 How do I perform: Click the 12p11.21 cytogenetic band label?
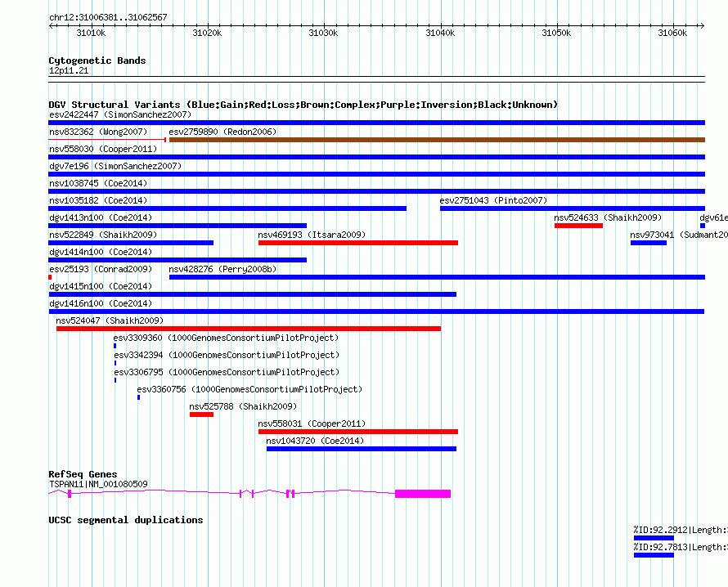(x=69, y=70)
